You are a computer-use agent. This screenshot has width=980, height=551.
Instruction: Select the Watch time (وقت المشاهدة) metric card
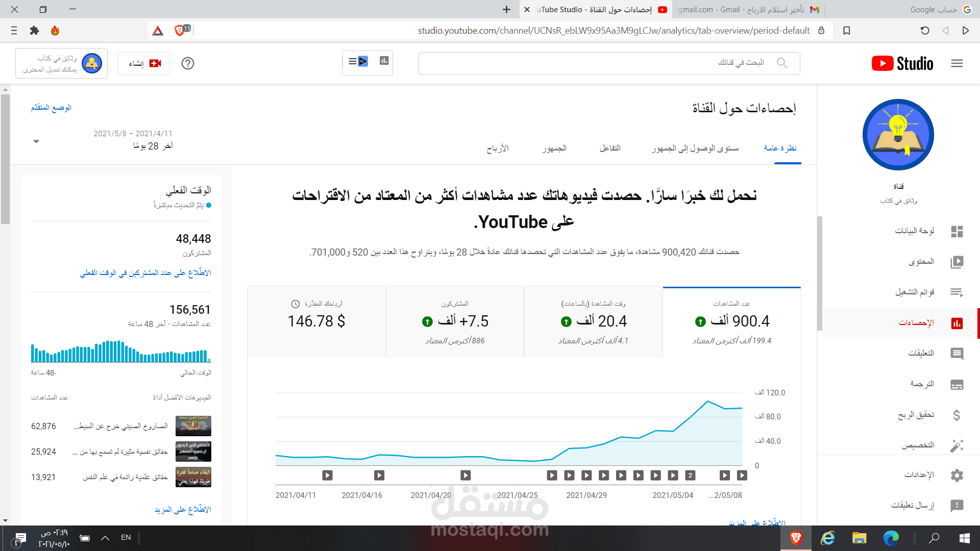tap(593, 322)
